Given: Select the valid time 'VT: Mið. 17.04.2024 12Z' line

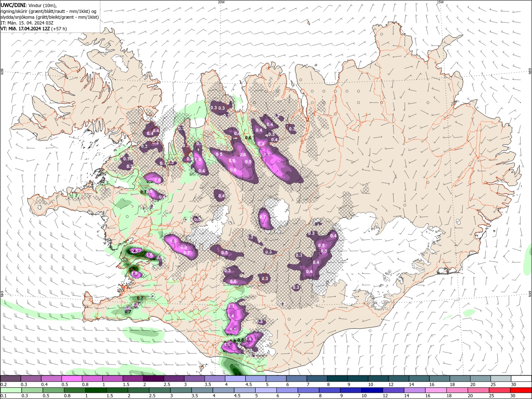Looking at the screenshot, I should [24, 29].
